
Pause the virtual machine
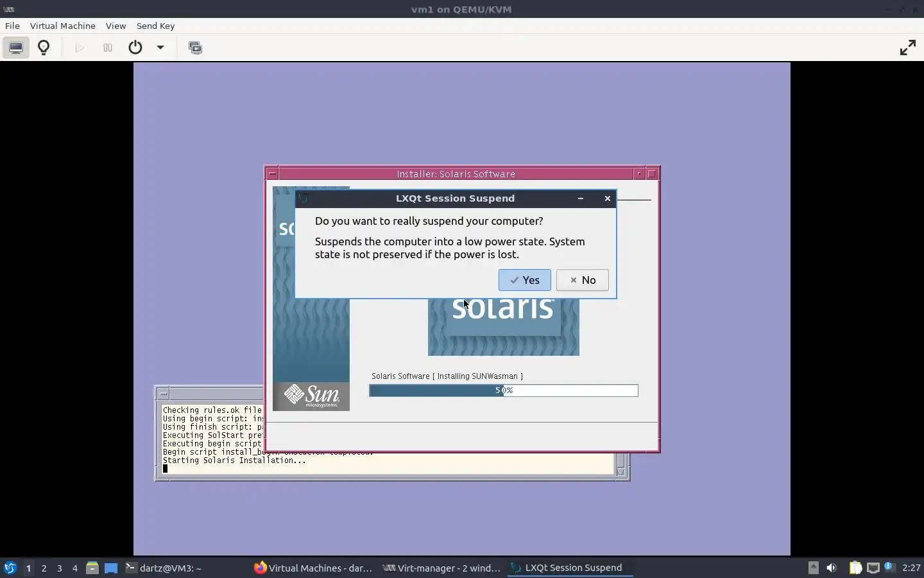coord(108,48)
